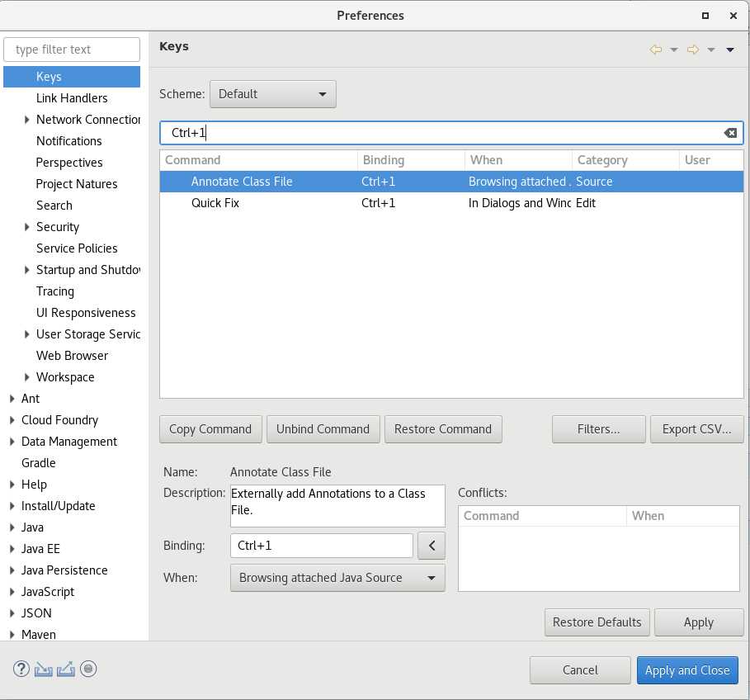
Task: Expand the Help preferences node
Action: (x=12, y=485)
